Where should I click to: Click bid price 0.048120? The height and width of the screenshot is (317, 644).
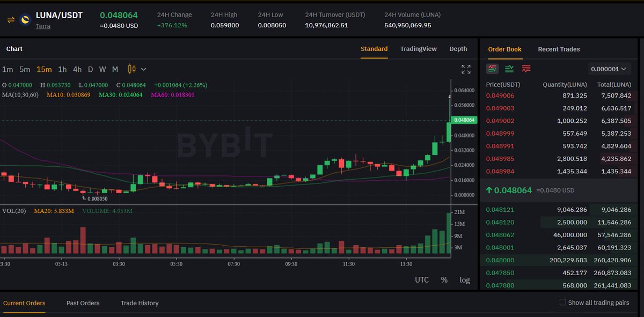(x=500, y=222)
